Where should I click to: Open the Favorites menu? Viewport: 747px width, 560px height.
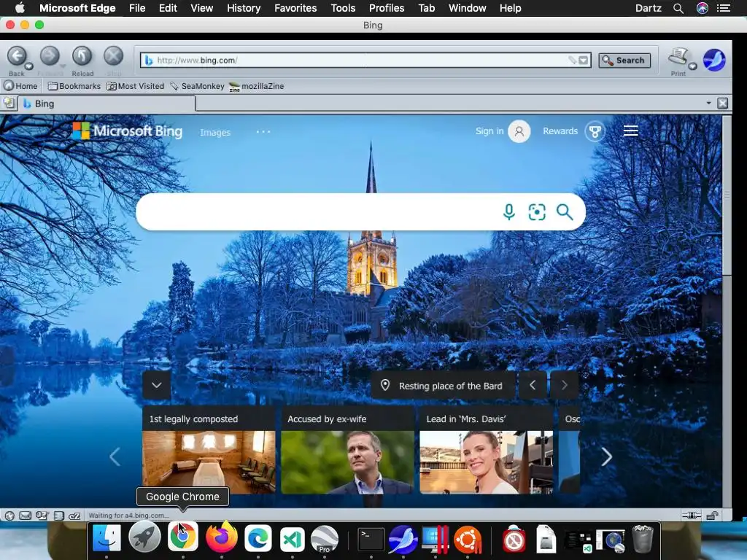[295, 8]
